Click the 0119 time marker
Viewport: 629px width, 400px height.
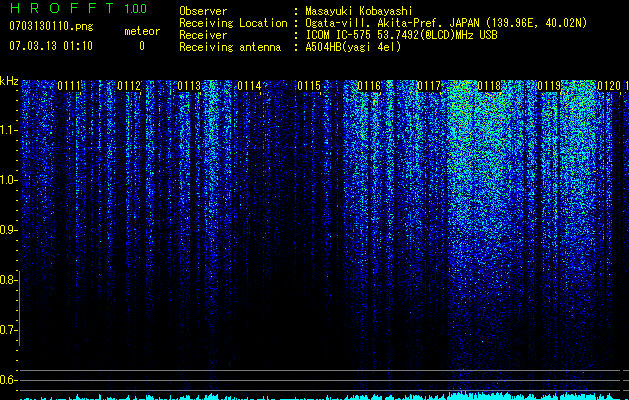549,86
